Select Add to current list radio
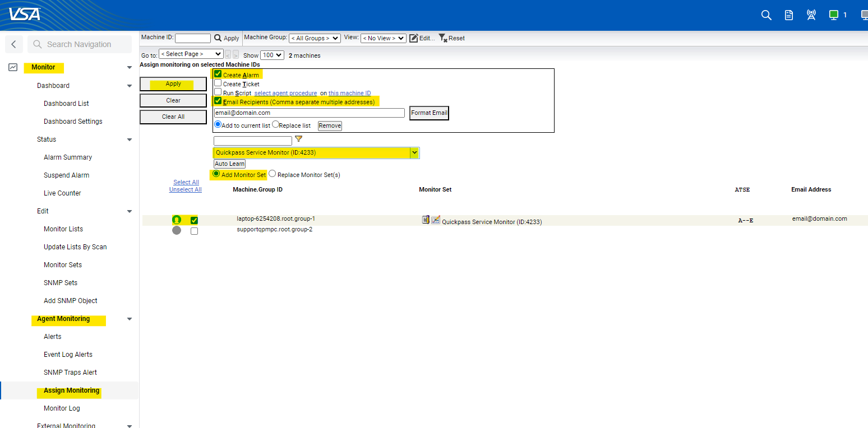868x428 pixels. [218, 125]
